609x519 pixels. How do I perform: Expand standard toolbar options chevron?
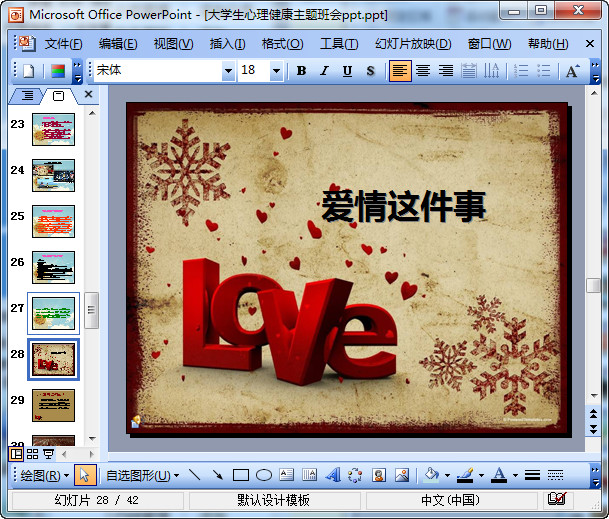point(78,72)
